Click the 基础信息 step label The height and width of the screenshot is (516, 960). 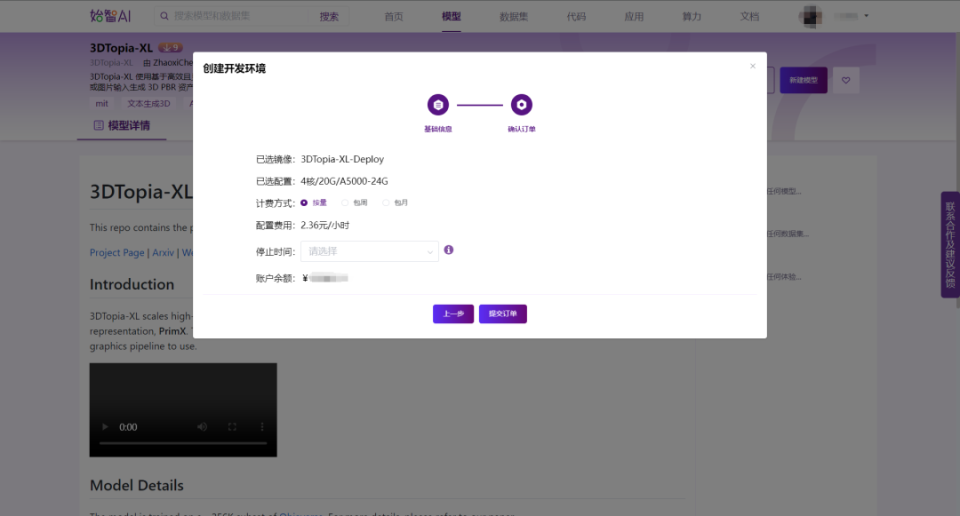[x=438, y=129]
